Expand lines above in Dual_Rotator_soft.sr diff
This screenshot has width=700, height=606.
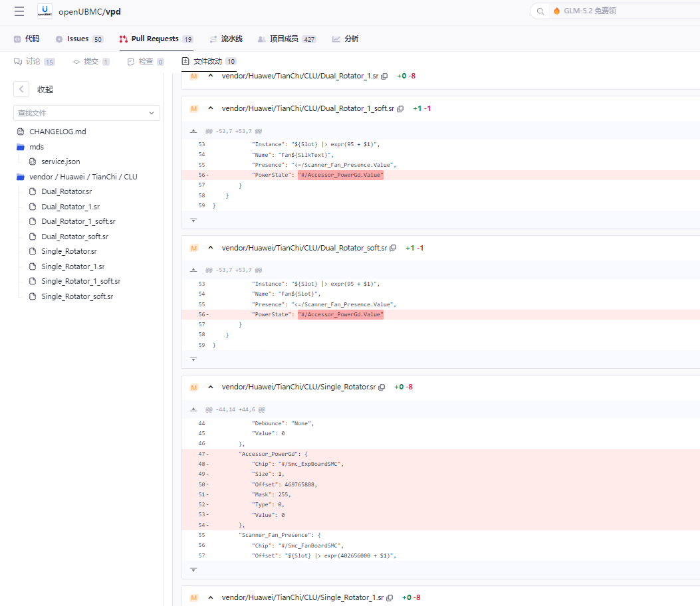point(193,270)
